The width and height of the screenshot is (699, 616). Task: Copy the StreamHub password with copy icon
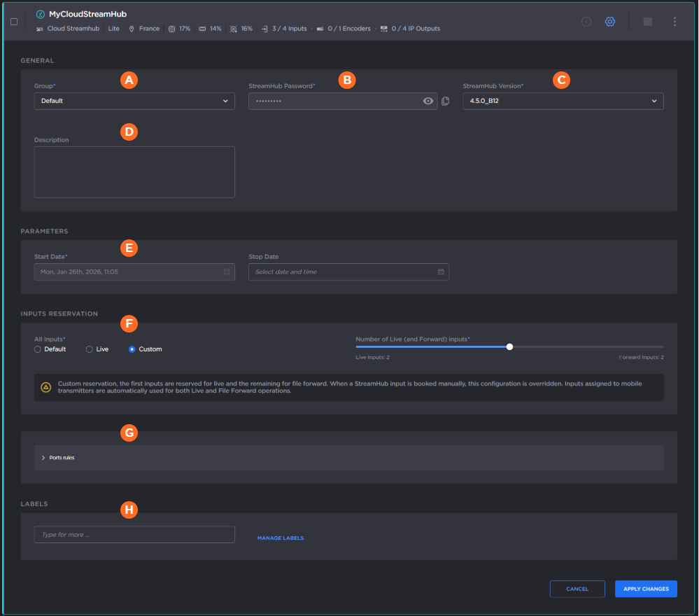(446, 101)
